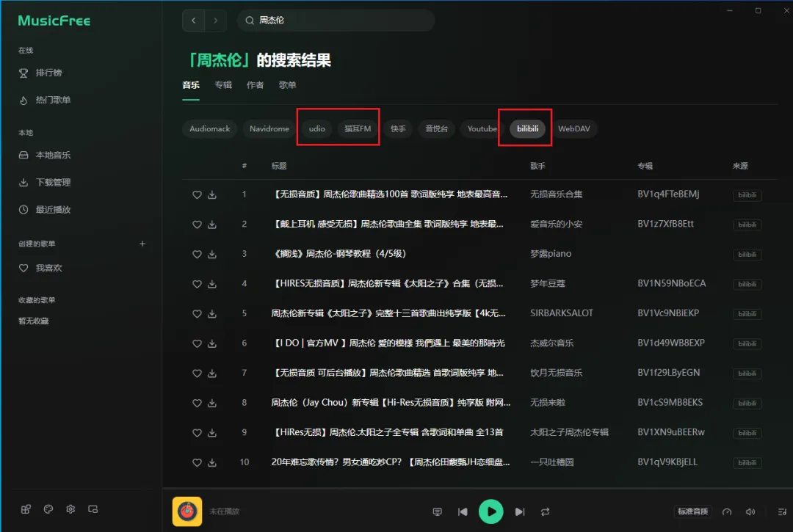Switch to mini mode window icon
Image resolution: width=793 pixels, height=532 pixels.
click(93, 509)
